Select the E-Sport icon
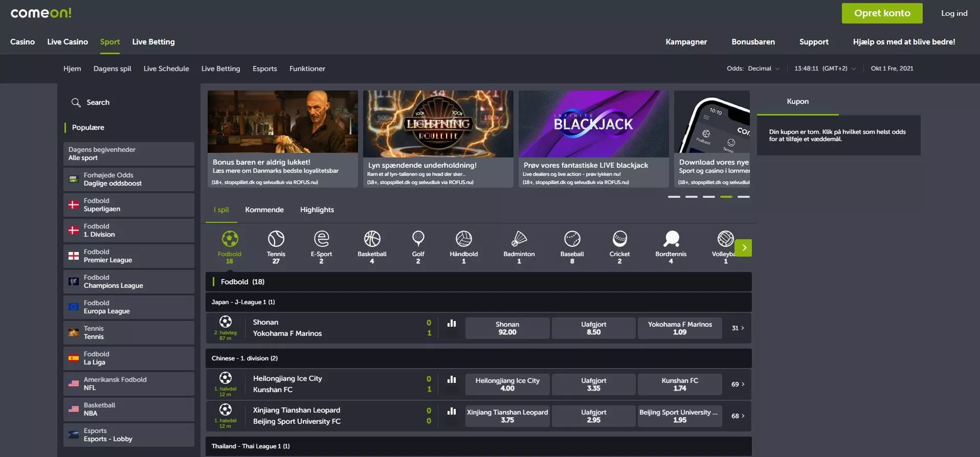Viewport: 980px width, 457px height. point(321,239)
